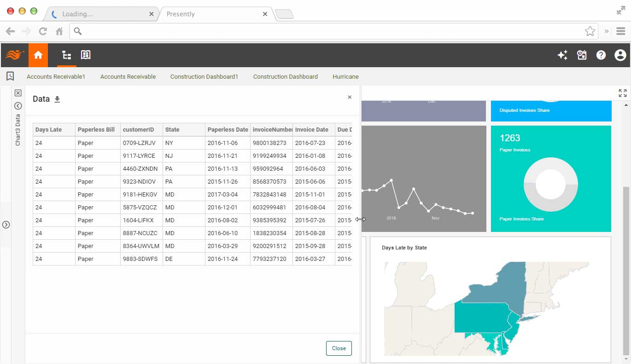This screenshot has height=364, width=631.
Task: Click the vertical Chart3 Data label
Action: pos(18,130)
